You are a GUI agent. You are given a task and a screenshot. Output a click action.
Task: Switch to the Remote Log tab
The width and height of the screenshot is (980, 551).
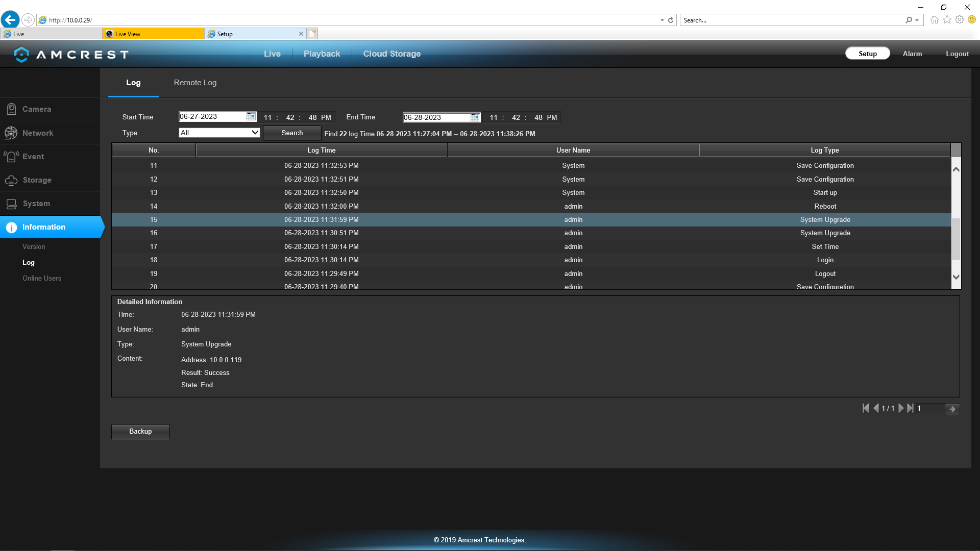tap(195, 83)
